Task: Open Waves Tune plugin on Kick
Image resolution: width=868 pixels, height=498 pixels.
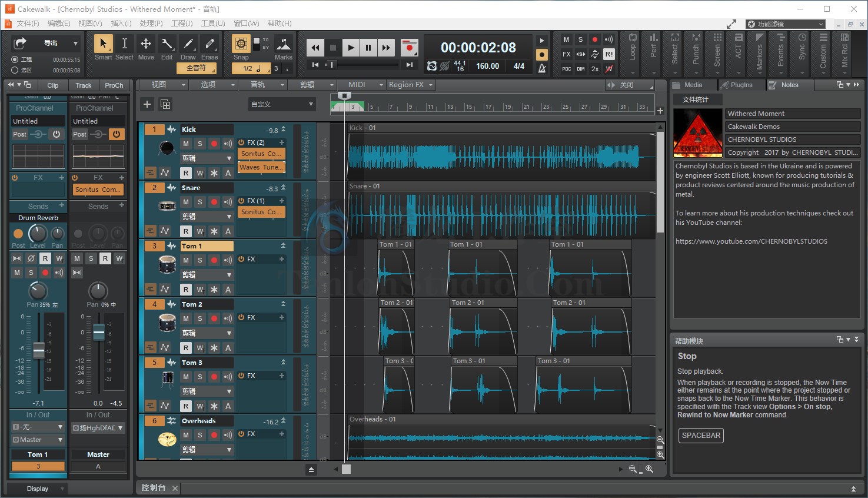Action: [261, 167]
